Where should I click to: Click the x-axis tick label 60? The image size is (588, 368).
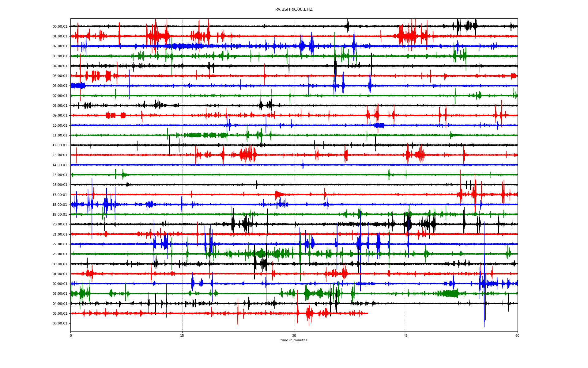[x=517, y=335]
